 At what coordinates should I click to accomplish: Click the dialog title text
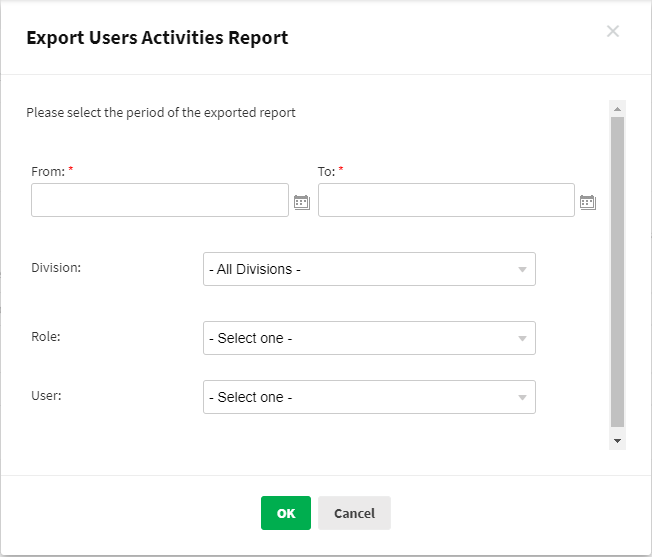tap(157, 38)
